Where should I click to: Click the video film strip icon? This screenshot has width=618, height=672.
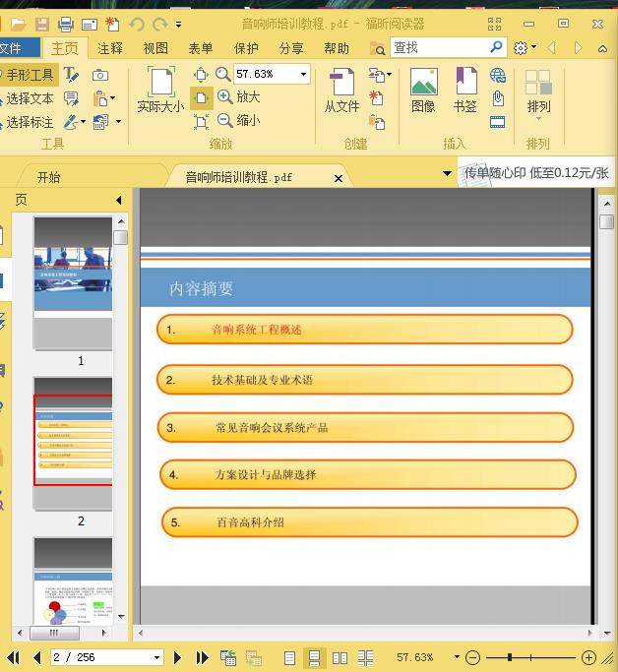click(x=498, y=122)
